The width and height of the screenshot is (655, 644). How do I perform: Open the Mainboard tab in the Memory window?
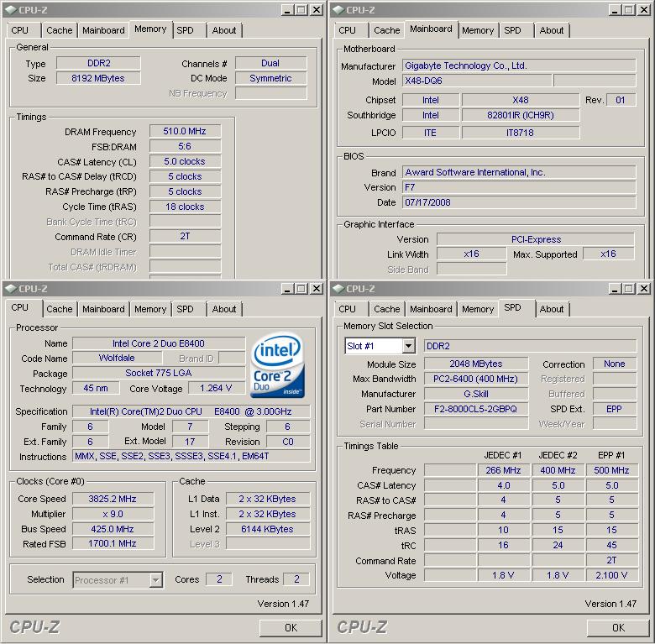(x=103, y=30)
